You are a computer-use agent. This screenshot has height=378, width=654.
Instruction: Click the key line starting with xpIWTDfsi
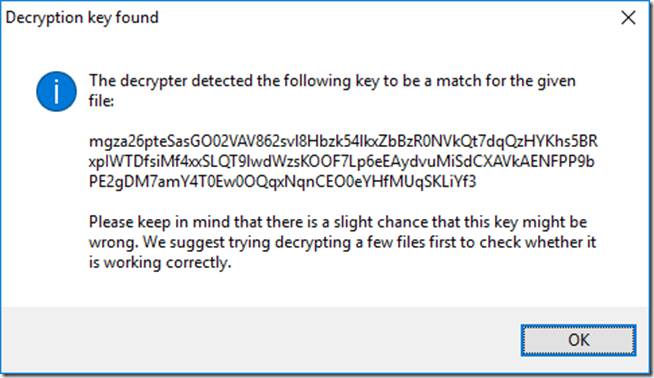[342, 161]
